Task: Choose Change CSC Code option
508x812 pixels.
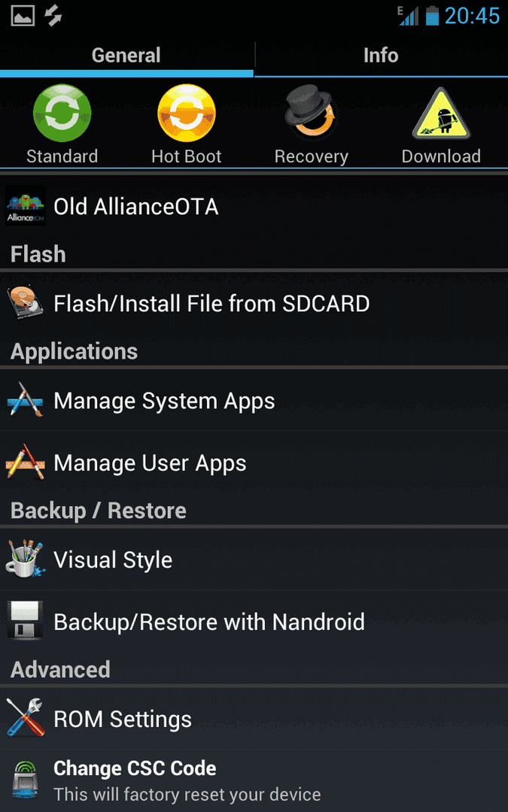Action: 254,780
